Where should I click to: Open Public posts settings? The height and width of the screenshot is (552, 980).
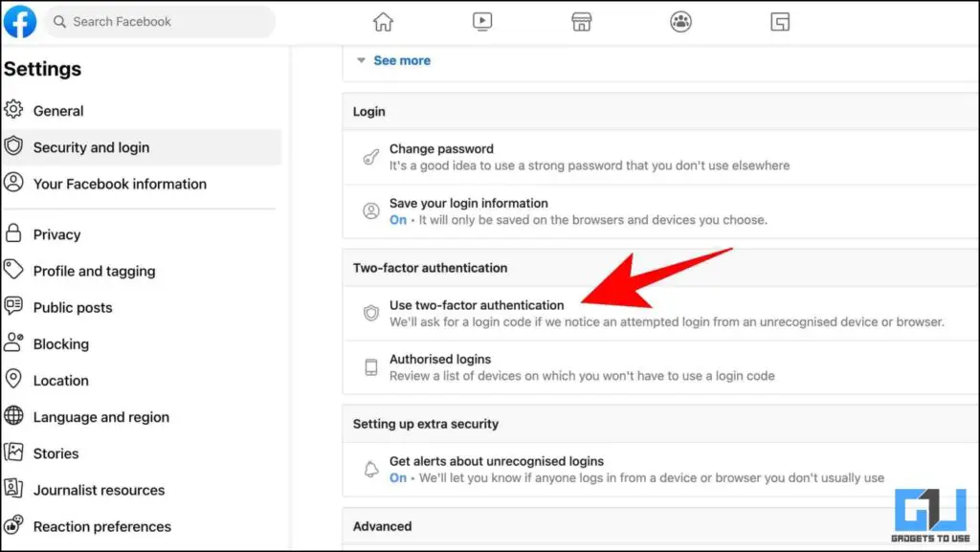[x=142, y=307]
